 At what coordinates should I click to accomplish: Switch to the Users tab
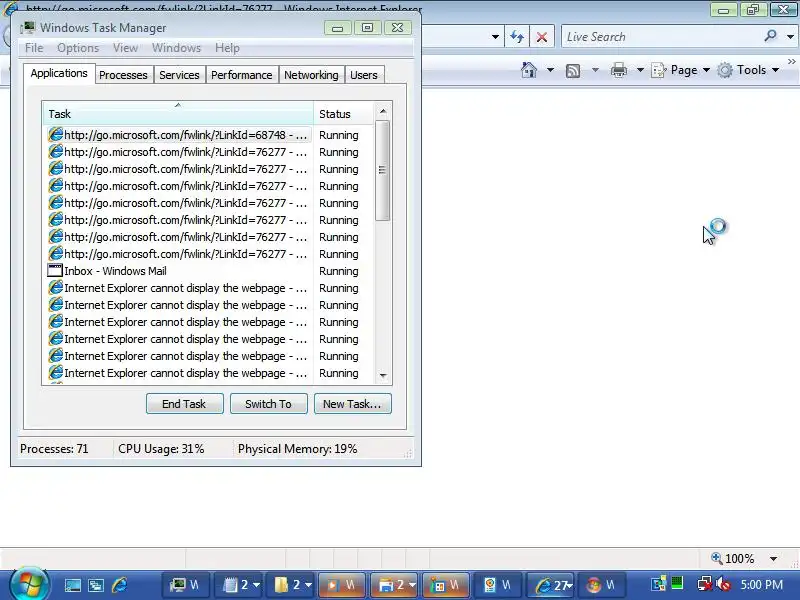(x=364, y=75)
